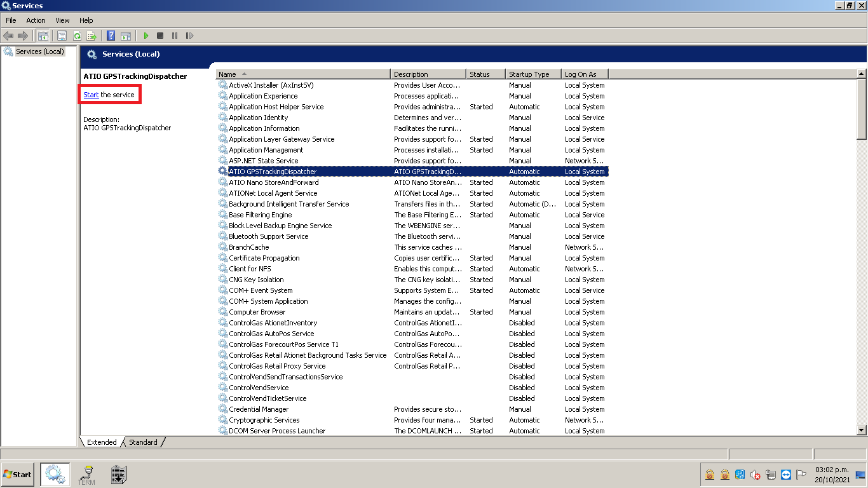Click the gear icon in the Services (Local) header

(x=92, y=55)
